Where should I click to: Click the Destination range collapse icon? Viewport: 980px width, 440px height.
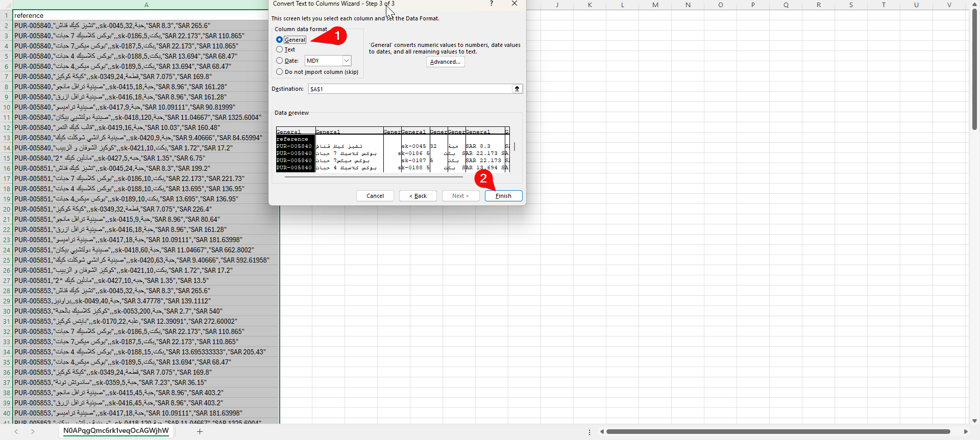click(517, 89)
